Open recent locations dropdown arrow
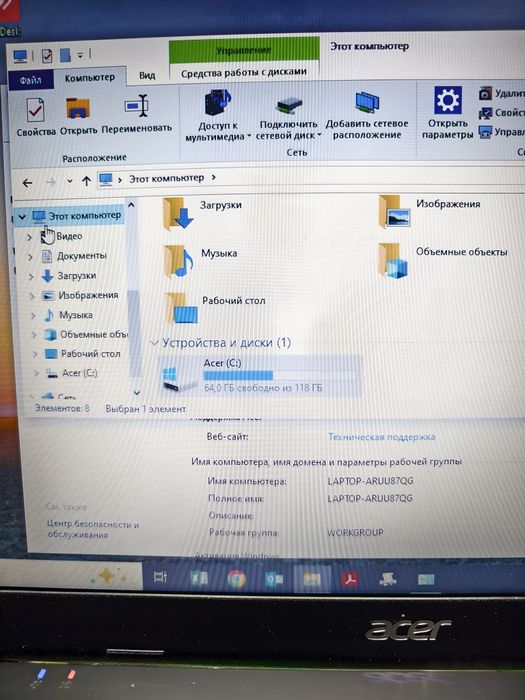 70,181
